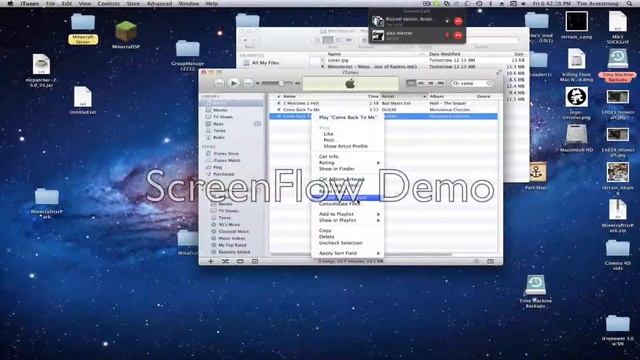Open Ping in iTunes sidebar
This screenshot has height=360, width=640.
pos(218,167)
